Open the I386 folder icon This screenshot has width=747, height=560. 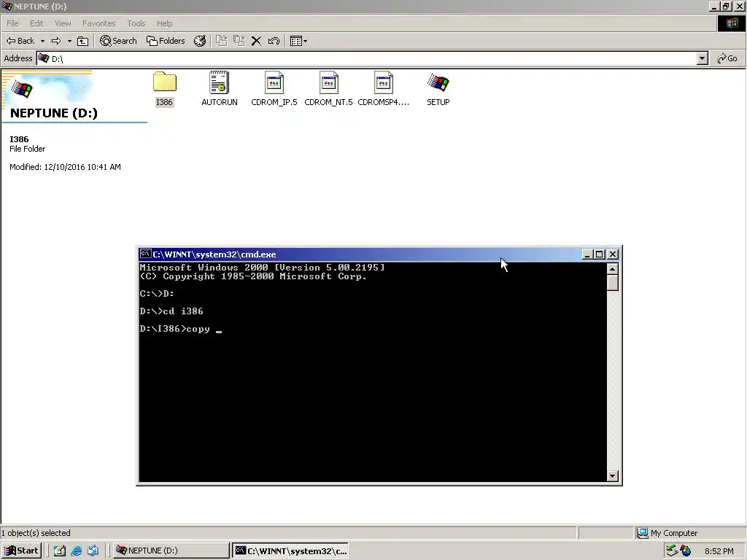pyautogui.click(x=164, y=82)
